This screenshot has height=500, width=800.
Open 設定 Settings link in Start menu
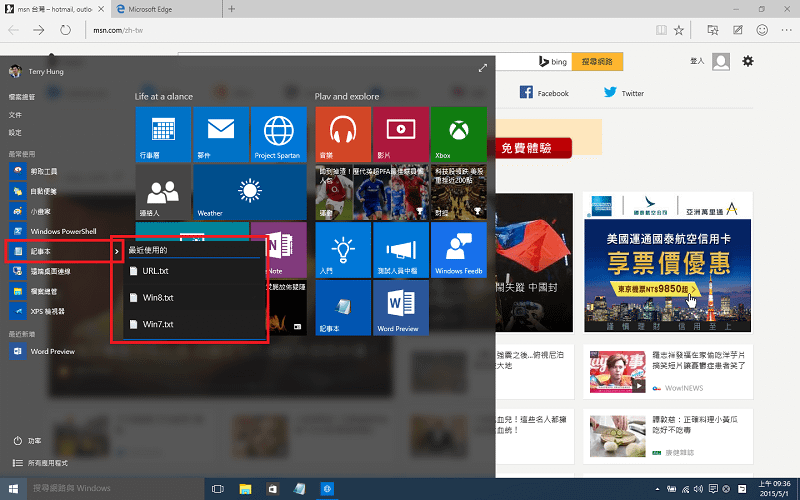tap(15, 133)
